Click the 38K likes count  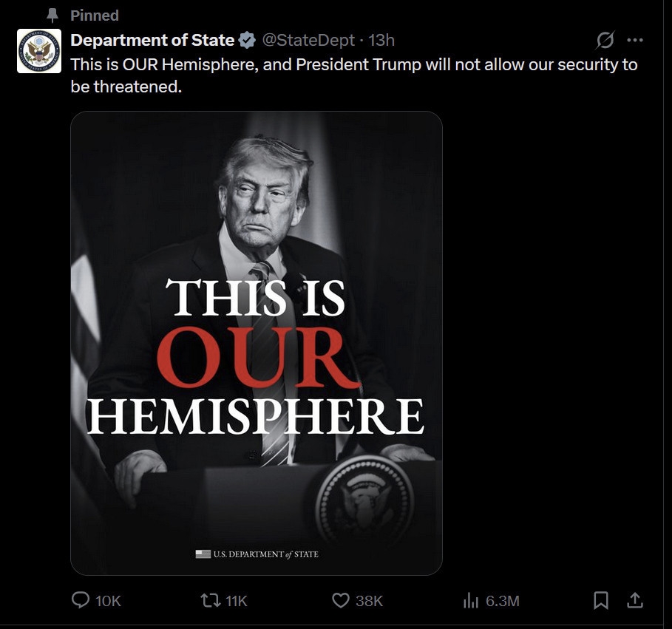[369, 601]
